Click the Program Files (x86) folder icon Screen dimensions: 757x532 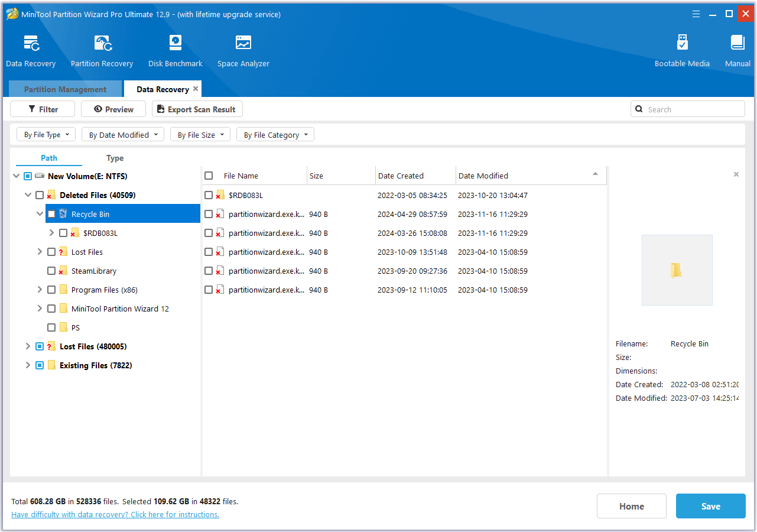click(x=63, y=290)
